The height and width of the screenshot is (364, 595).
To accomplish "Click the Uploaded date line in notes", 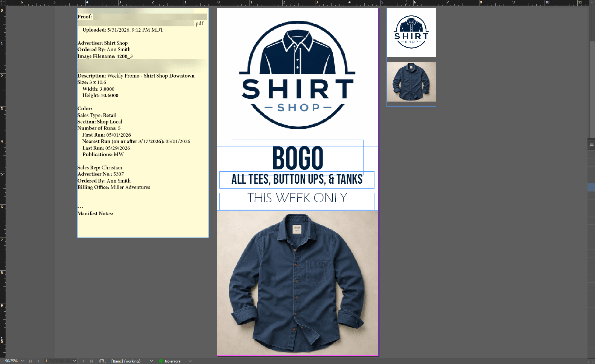I will coord(123,30).
